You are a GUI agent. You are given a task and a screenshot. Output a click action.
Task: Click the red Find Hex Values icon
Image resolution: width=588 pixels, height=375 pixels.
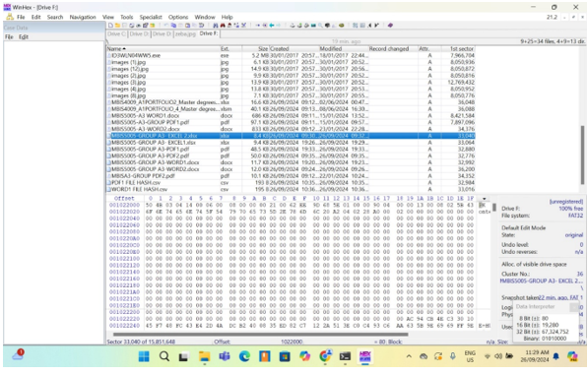click(223, 26)
